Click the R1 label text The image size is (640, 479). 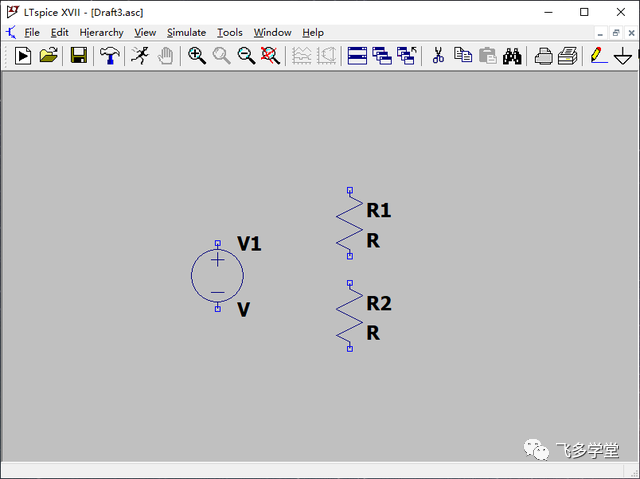(379, 211)
